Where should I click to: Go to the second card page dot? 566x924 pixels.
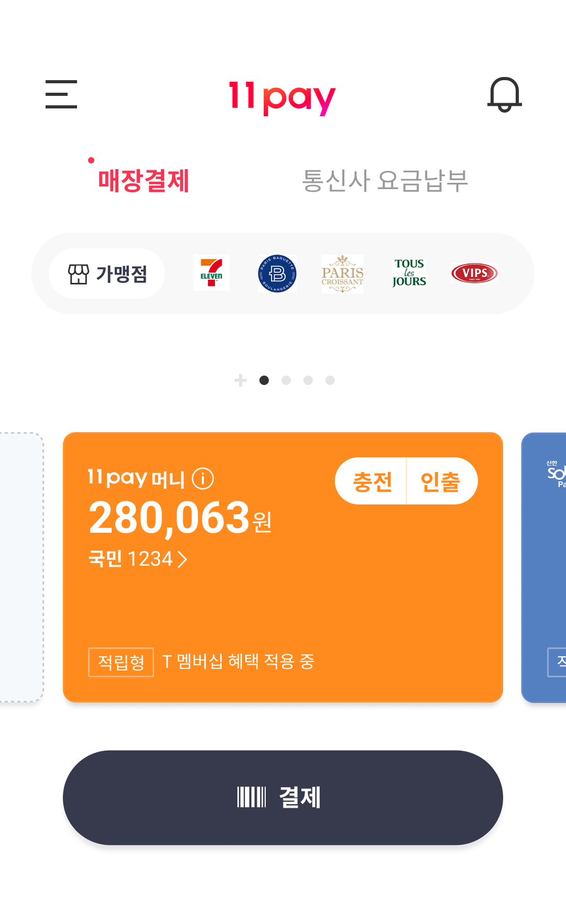pyautogui.click(x=286, y=380)
